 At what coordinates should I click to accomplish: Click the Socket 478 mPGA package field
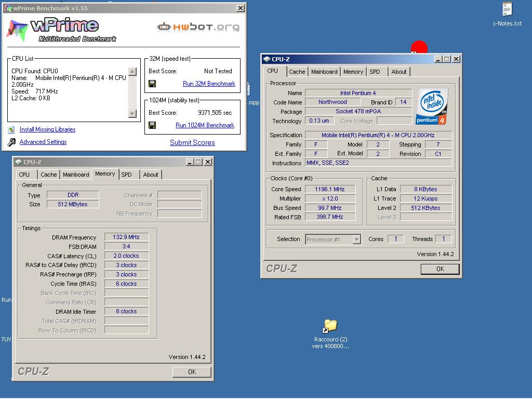(358, 111)
